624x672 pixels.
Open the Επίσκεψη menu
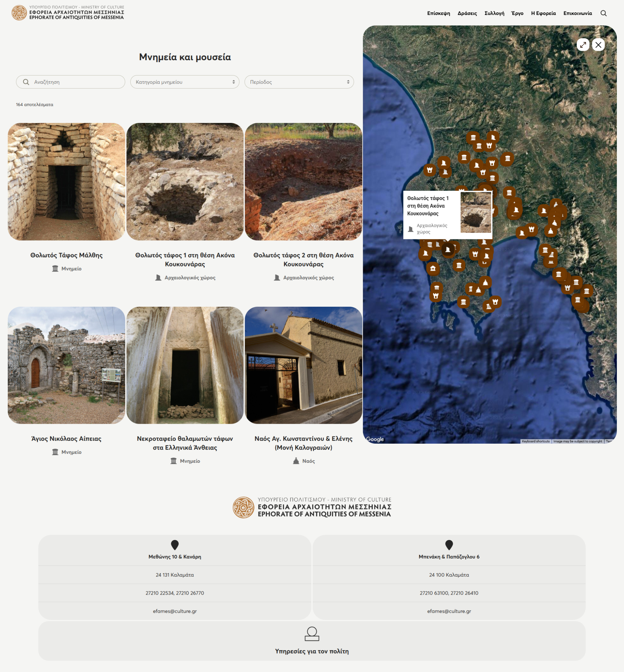coord(438,14)
